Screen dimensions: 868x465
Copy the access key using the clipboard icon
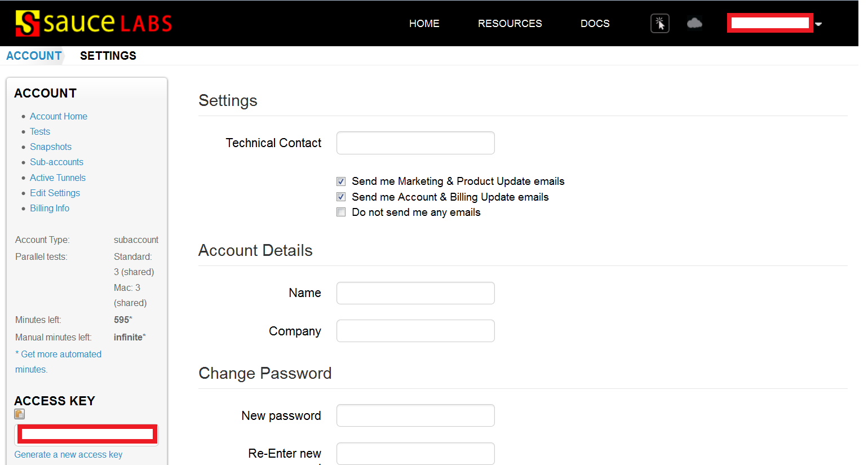[19, 414]
